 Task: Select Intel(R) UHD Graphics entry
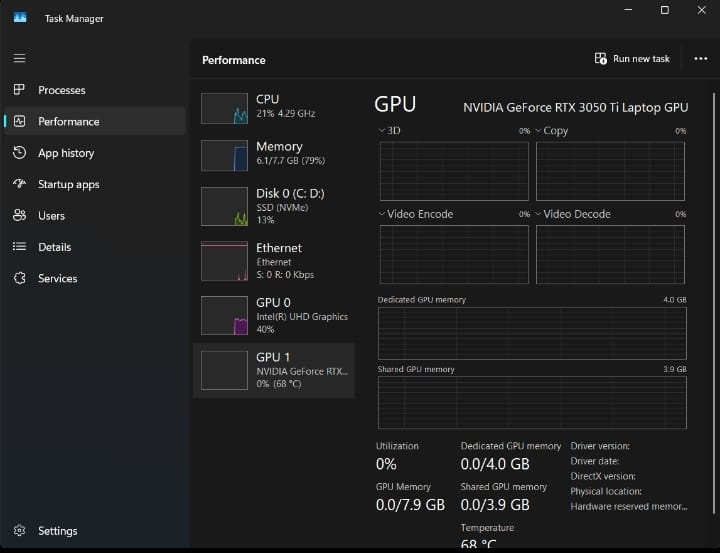coord(274,316)
